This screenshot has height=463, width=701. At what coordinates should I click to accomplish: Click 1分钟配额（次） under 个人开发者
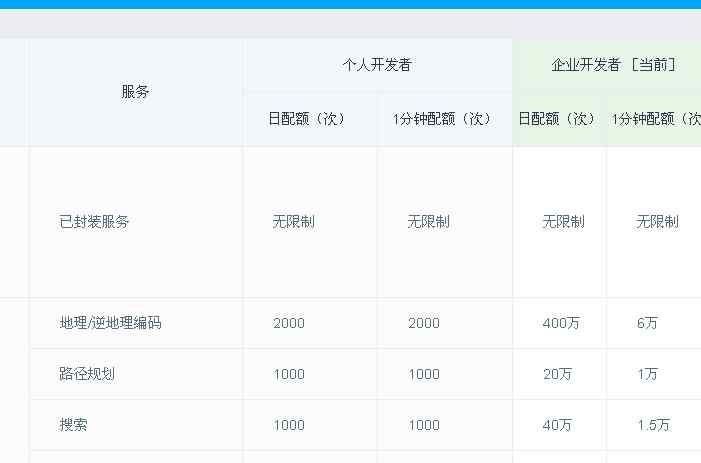[x=442, y=119]
